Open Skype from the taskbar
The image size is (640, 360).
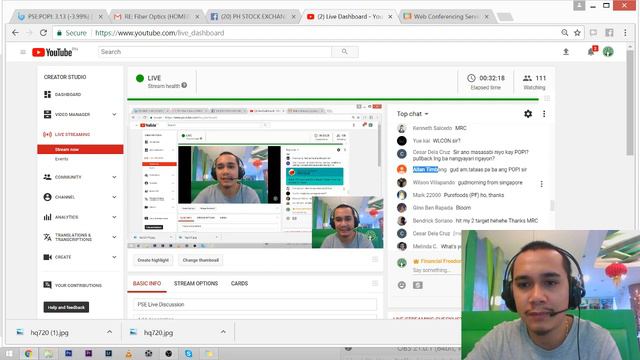[x=188, y=353]
